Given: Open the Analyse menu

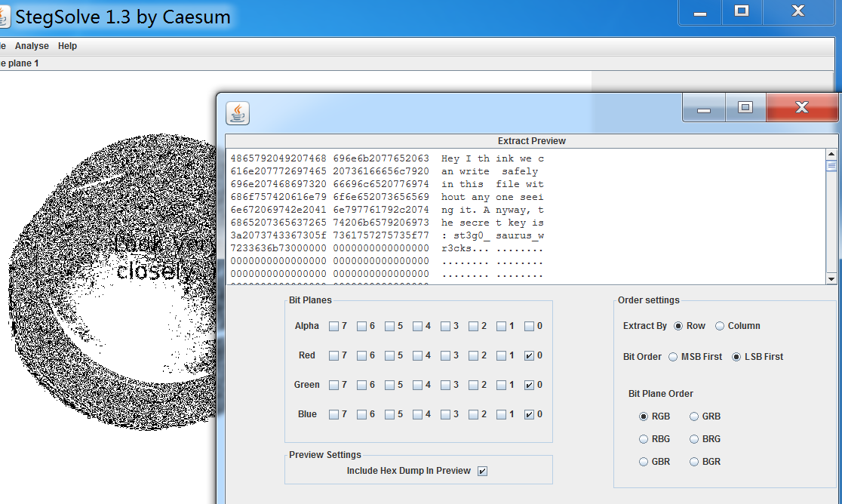Looking at the screenshot, I should tap(32, 46).
